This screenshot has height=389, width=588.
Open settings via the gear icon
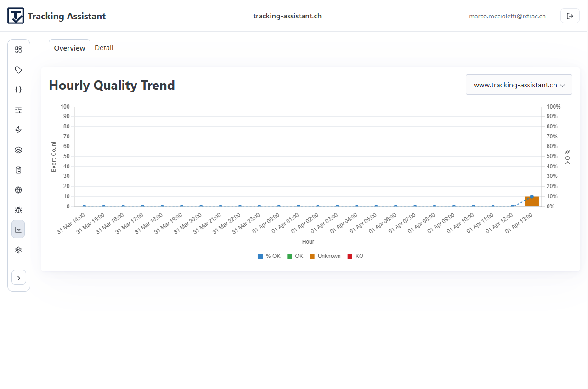tap(18, 250)
